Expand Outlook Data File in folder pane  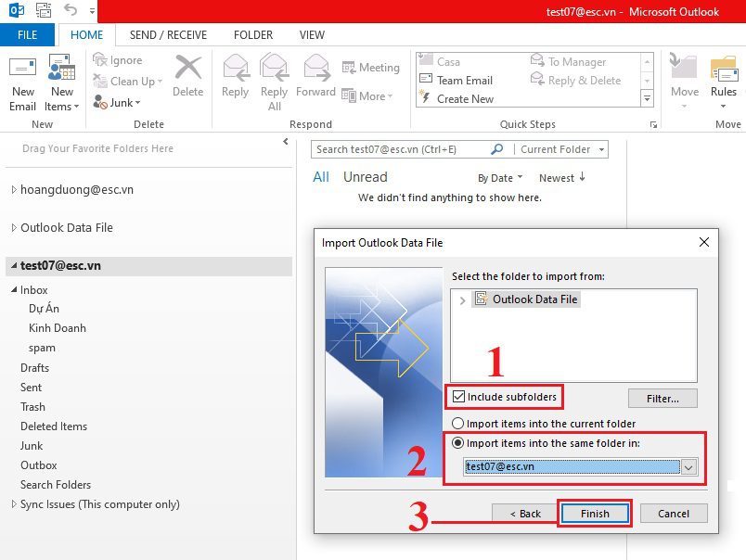point(14,228)
